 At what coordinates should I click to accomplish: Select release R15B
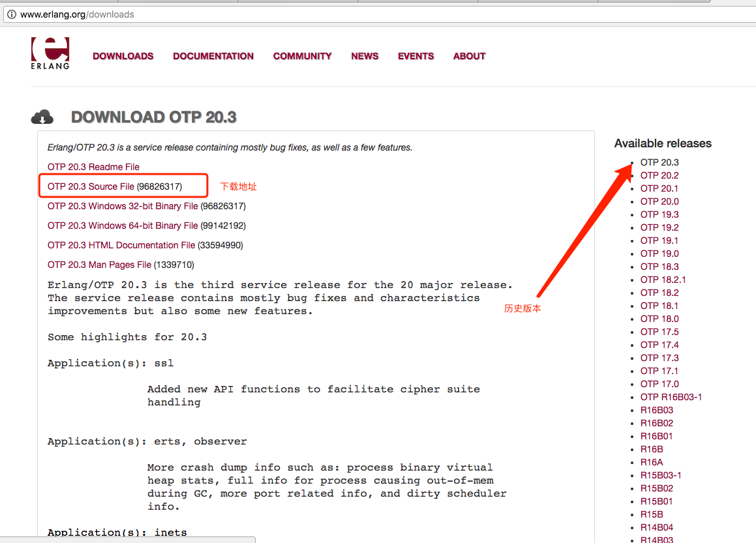point(652,514)
